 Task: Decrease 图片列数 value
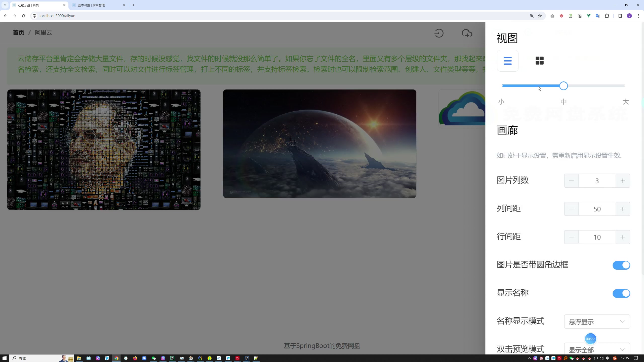click(571, 181)
